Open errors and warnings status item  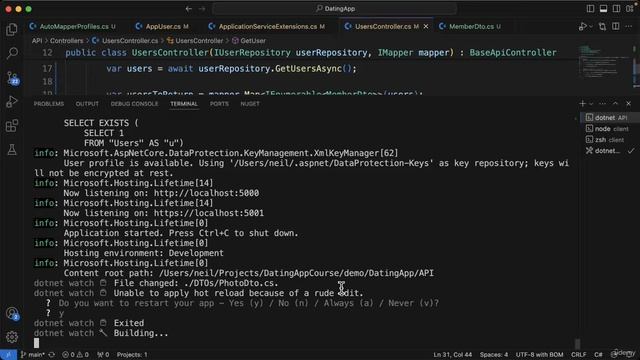pos(75,355)
